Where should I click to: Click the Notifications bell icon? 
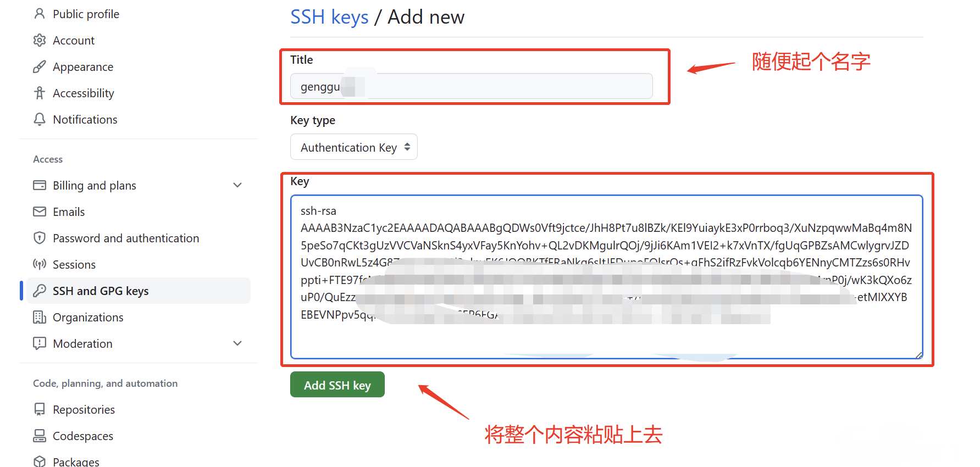pos(40,119)
